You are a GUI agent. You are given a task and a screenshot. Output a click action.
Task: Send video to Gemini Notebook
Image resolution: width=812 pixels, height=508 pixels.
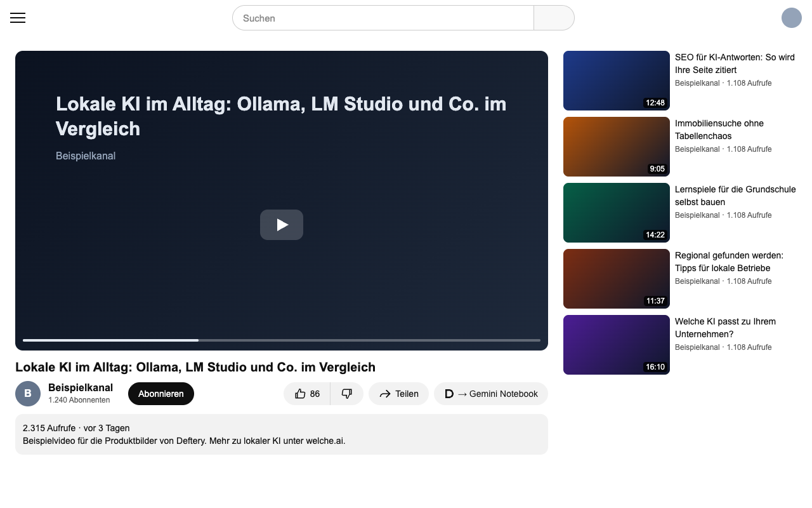point(491,394)
